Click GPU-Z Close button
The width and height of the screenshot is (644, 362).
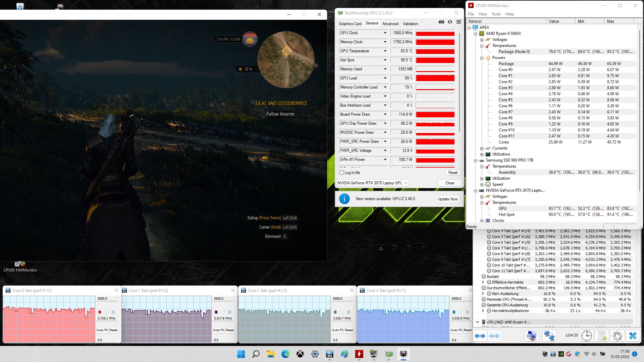(450, 183)
